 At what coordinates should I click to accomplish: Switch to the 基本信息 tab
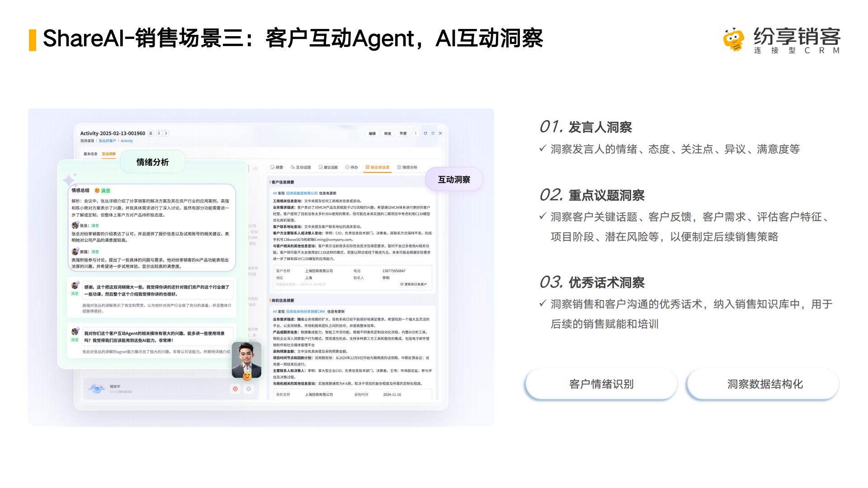pyautogui.click(x=90, y=154)
